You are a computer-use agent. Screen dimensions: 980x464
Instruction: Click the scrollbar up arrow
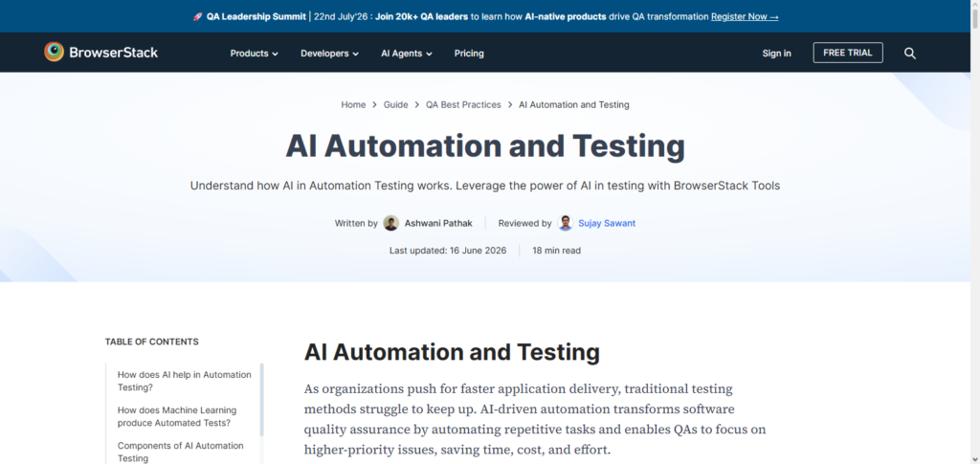tap(975, 5)
